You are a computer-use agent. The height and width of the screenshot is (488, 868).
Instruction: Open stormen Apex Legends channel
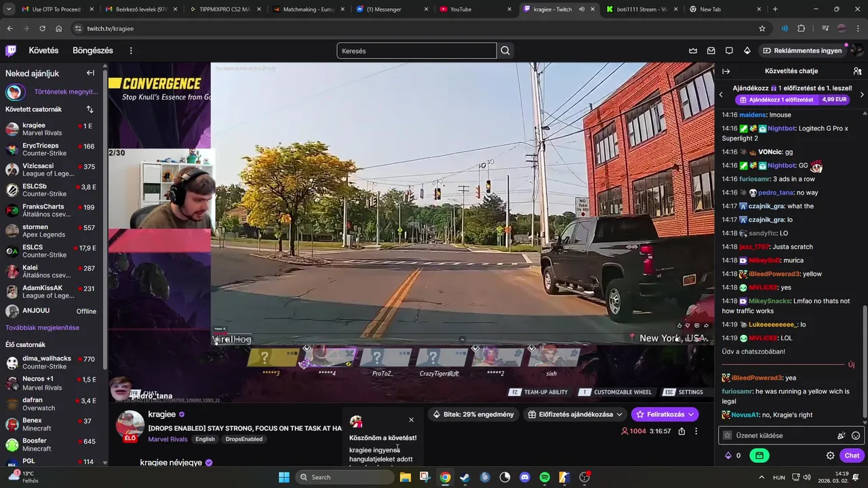52,230
